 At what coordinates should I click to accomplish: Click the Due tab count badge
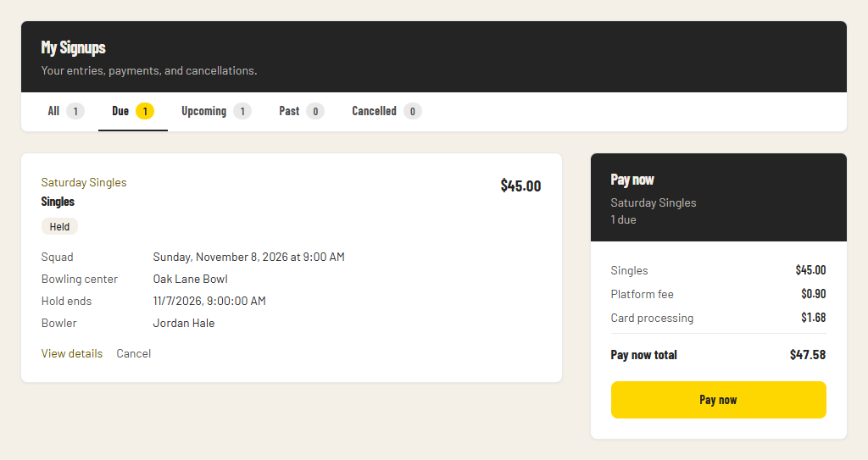pyautogui.click(x=145, y=111)
